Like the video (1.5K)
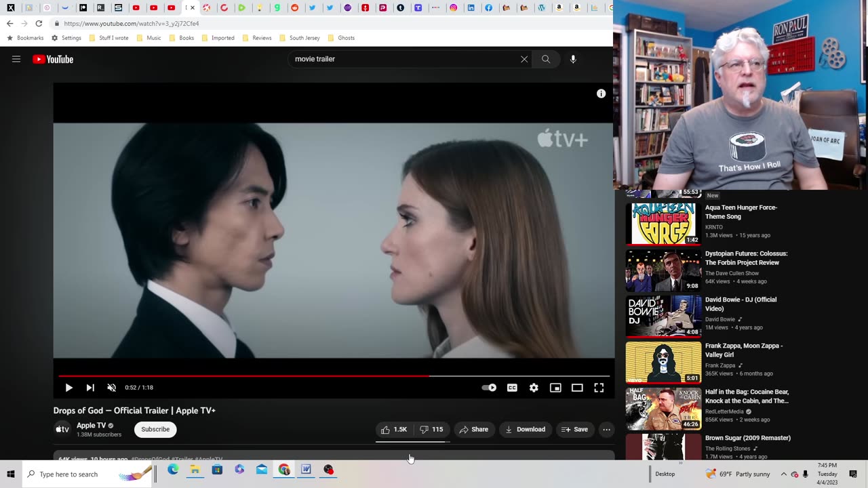Image resolution: width=868 pixels, height=488 pixels. [394, 429]
